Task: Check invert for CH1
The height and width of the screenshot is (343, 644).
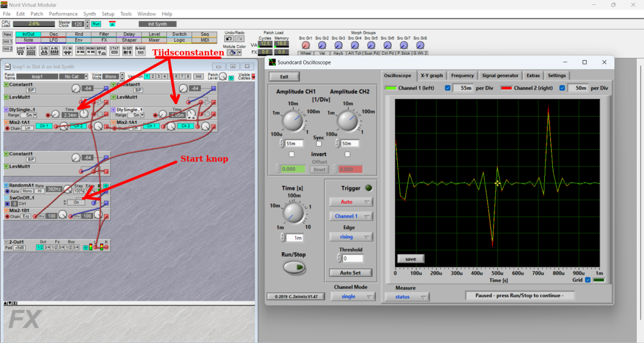Action: 291,155
